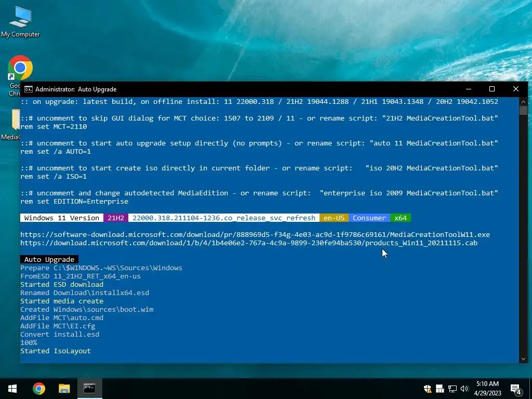Click the 'uncomment to skip GUI dialog' line
Viewport: 532px width, 399px height.
[x=259, y=118]
